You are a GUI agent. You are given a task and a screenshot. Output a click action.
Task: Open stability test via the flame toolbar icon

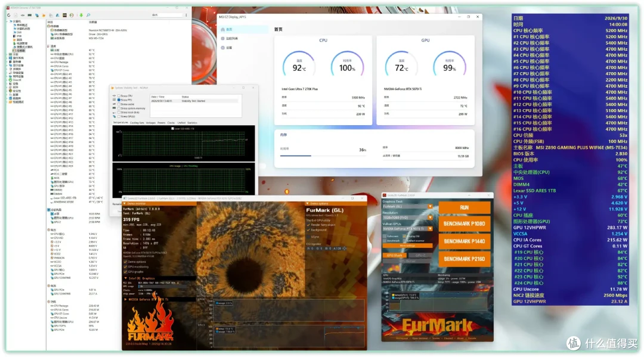click(44, 15)
